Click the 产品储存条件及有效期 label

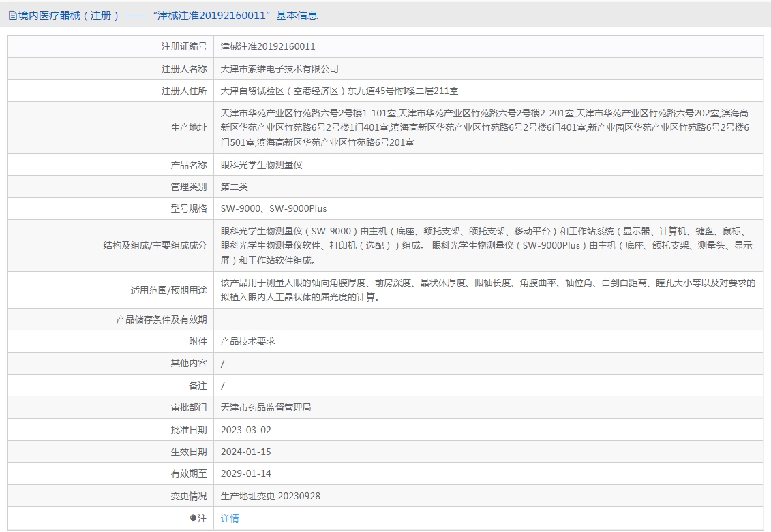(162, 319)
